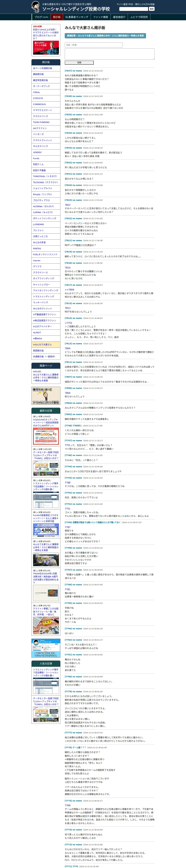Click the 関連記事 業務停止命令 blue button

[105, 35]
